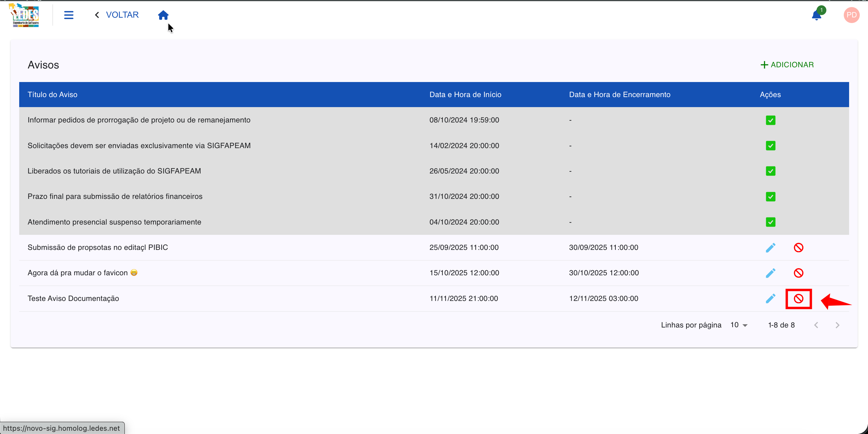Disable Teste Aviso Documentação notice
Viewport: 868px width, 434px height.
point(798,298)
